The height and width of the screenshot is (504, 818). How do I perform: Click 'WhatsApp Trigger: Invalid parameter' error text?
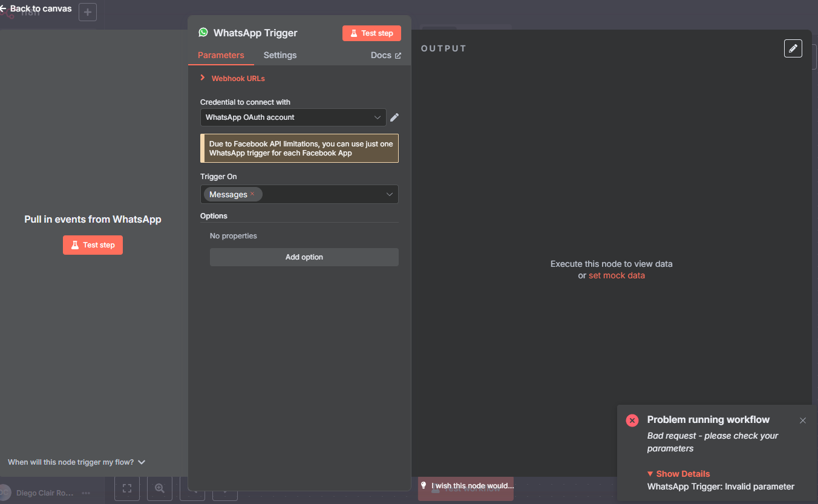click(721, 486)
